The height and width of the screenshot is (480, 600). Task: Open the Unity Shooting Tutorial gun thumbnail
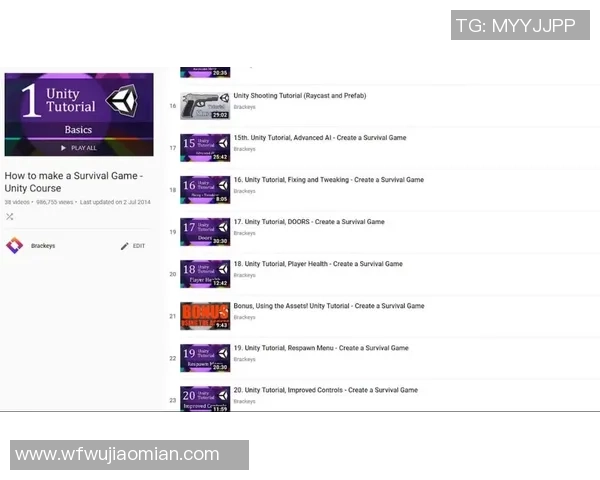pos(204,106)
